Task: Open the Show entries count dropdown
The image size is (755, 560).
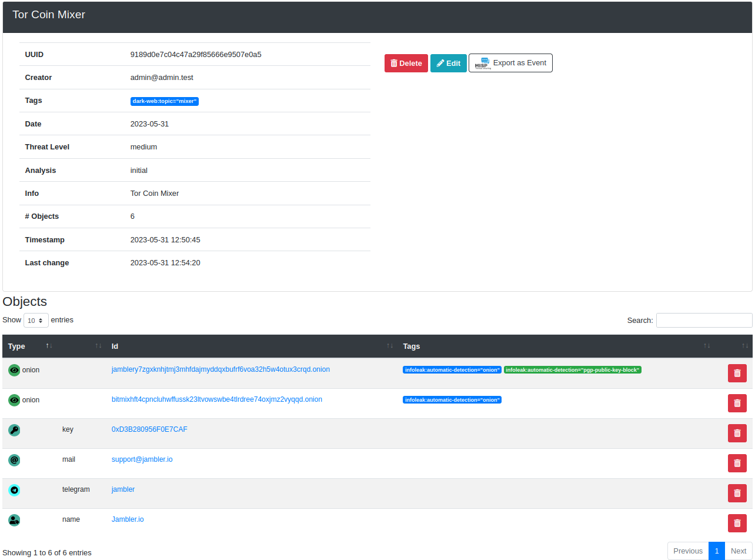Action: point(36,321)
